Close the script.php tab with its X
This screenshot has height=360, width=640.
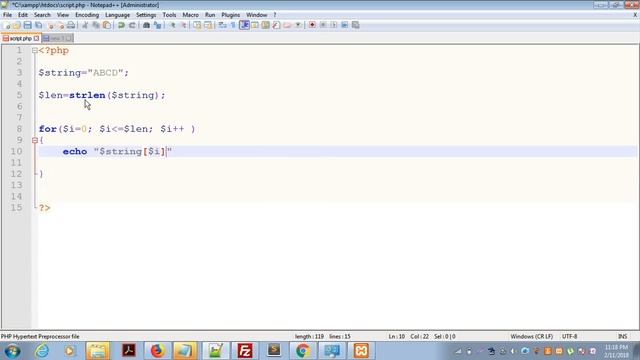[x=36, y=38]
